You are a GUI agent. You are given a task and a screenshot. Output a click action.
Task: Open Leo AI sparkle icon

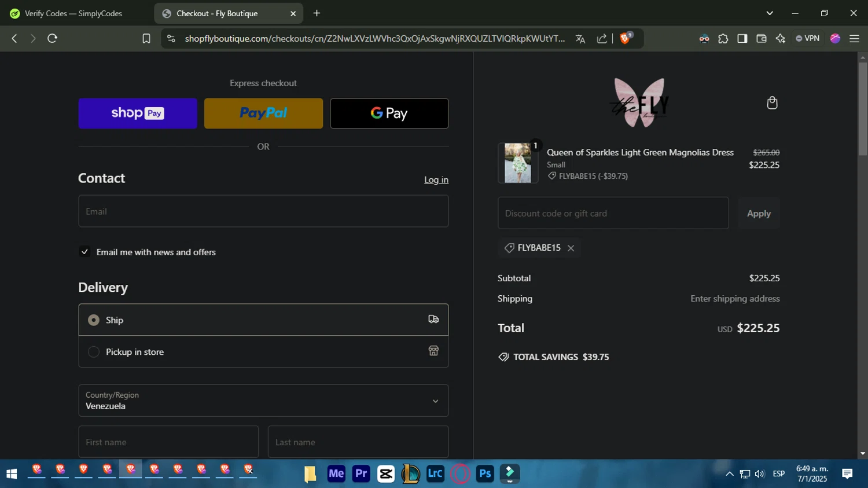coord(781,38)
